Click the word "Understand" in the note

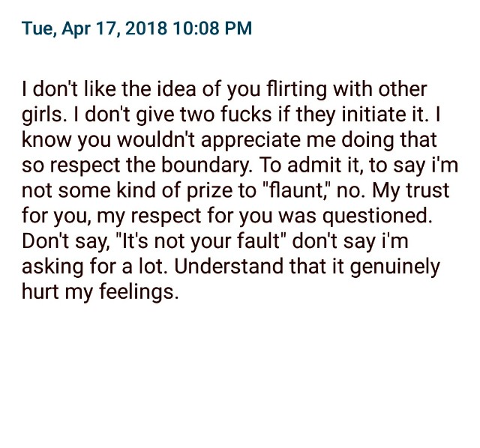point(228,267)
